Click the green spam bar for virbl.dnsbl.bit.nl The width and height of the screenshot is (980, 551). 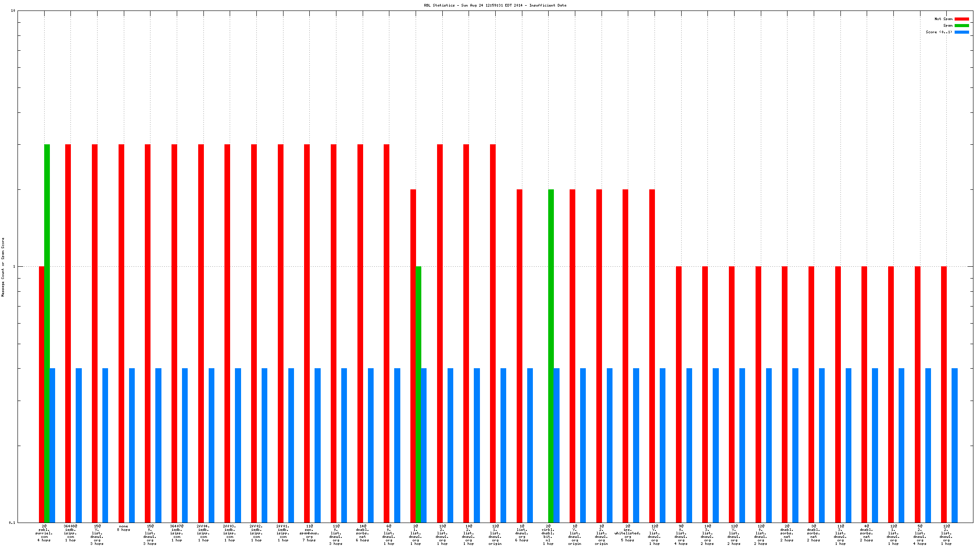tap(551, 355)
